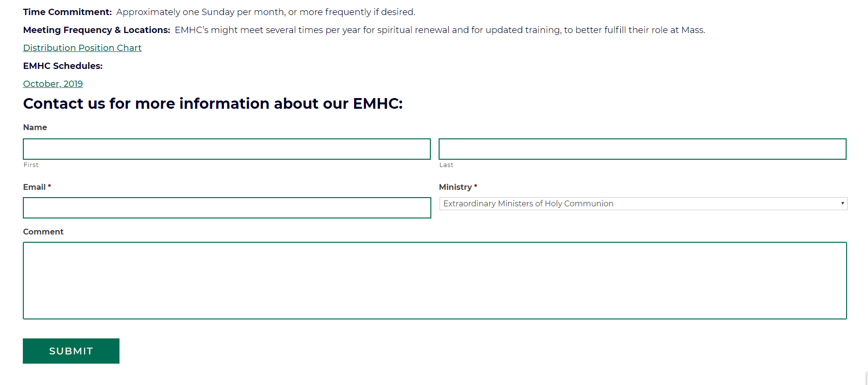
Task: Click the 'Contact us for more information' heading
Action: click(x=213, y=103)
